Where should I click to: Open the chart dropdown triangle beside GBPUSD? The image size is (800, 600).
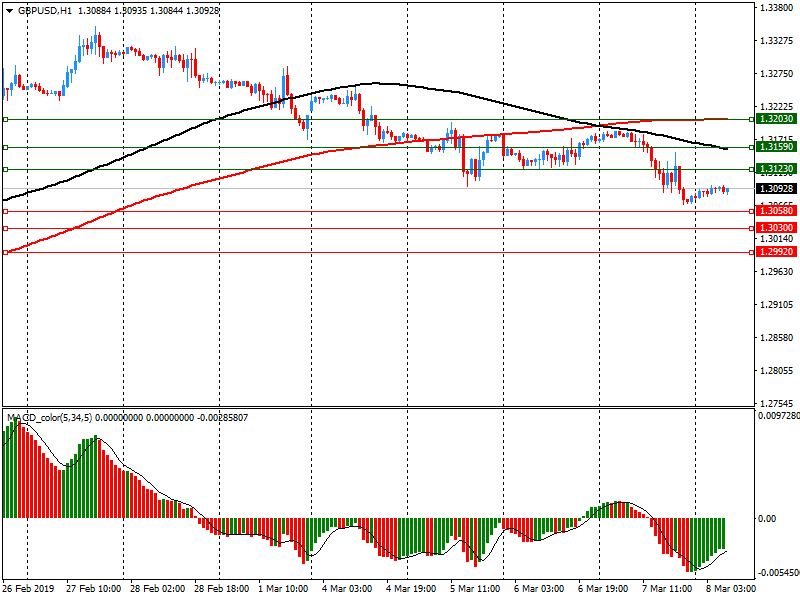click(x=10, y=10)
